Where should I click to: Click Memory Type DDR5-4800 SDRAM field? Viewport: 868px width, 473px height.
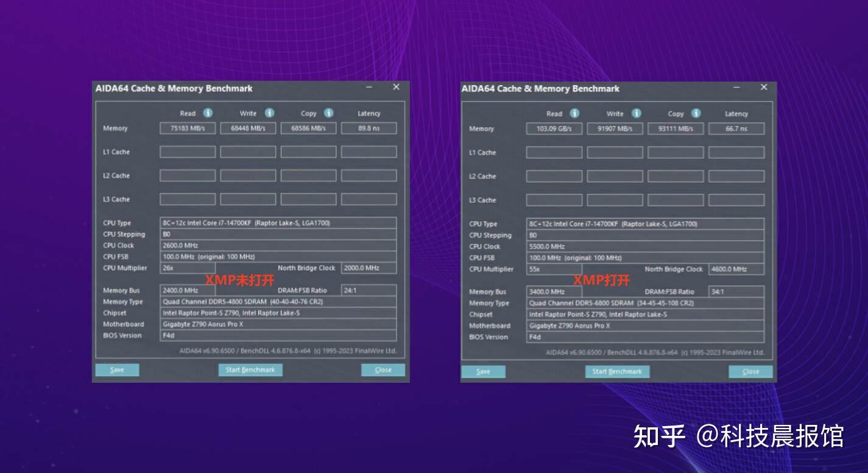(x=278, y=302)
